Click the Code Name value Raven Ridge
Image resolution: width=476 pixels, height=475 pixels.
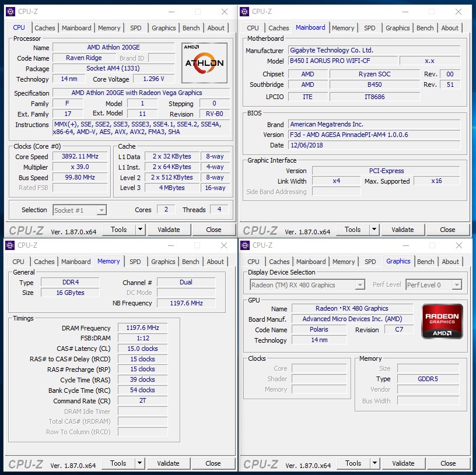coord(84,58)
